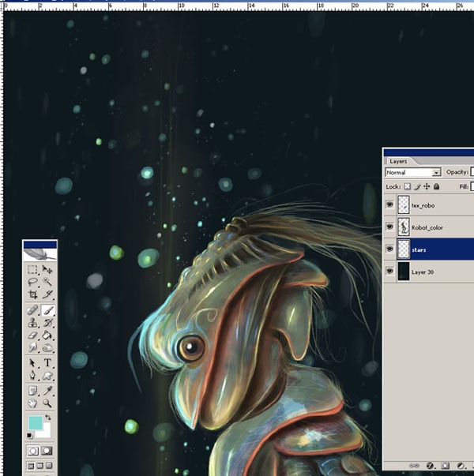Choose Full Screen with Menu Bar mode

pyautogui.click(x=39, y=466)
